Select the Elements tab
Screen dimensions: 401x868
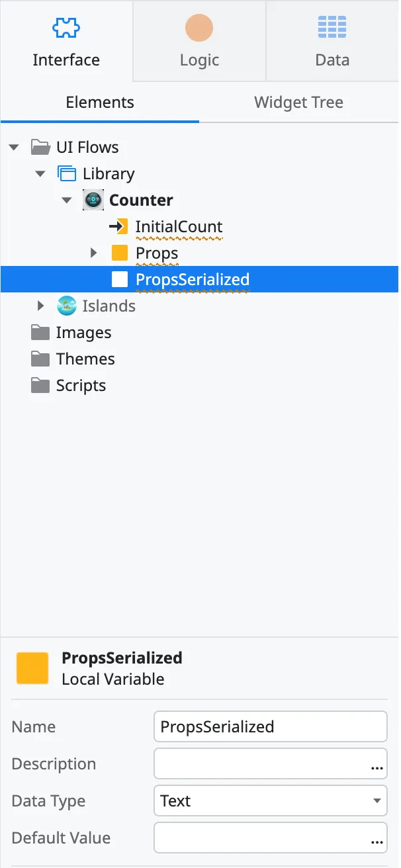99,103
